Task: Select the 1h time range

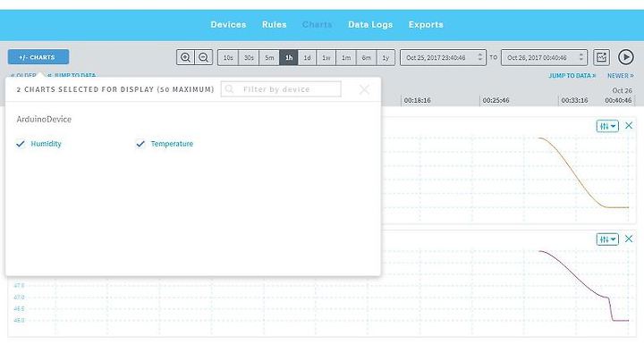Action: coord(289,57)
